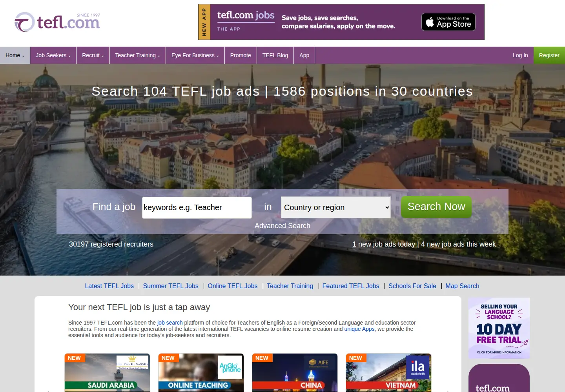
Task: Click the 'Search 104 TEFL job ads' headline
Action: [x=175, y=91]
